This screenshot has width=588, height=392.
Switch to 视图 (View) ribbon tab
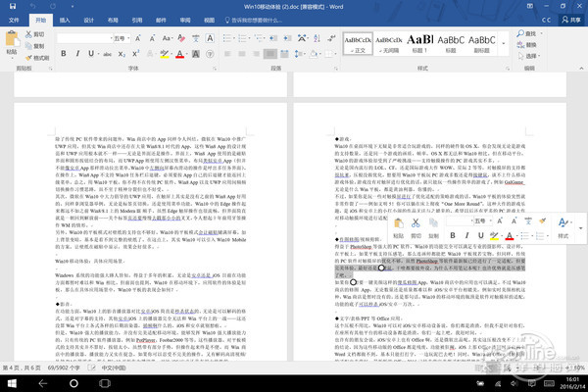(x=209, y=20)
